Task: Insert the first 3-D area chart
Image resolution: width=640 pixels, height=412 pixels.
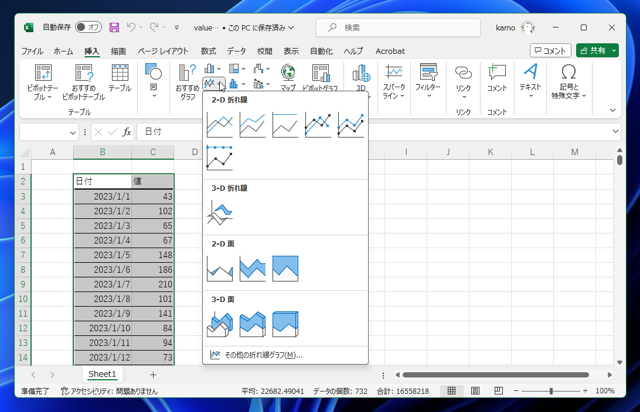Action: pos(220,323)
